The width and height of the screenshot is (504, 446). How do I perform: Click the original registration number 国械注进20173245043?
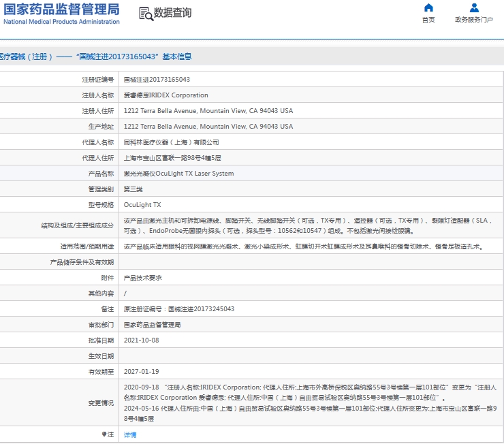point(201,309)
